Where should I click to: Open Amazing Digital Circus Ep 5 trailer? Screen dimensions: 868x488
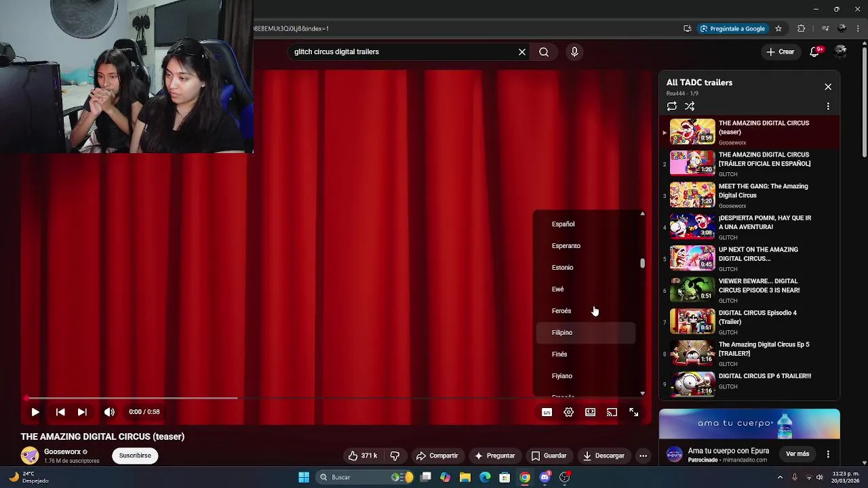point(749,353)
